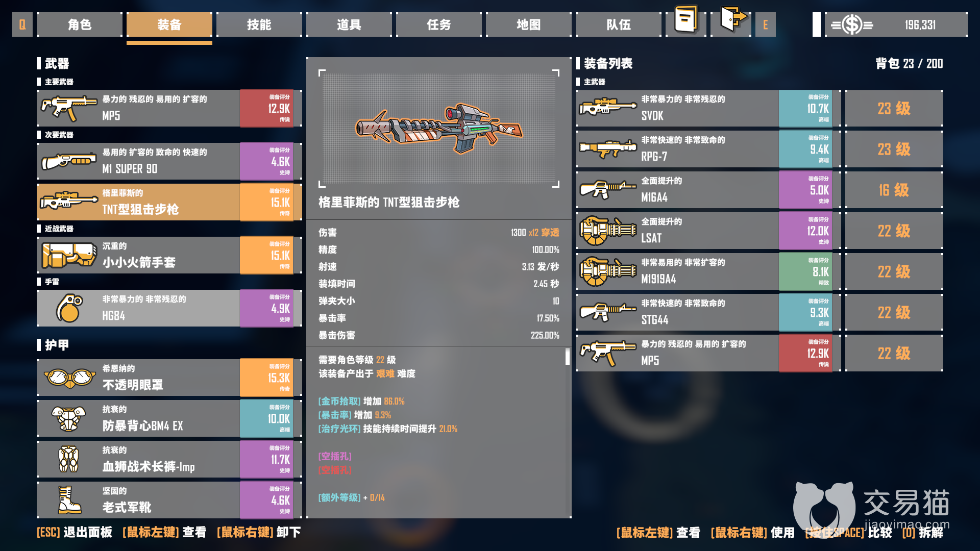Click the TNT sniper rifle preview image

coord(439,129)
